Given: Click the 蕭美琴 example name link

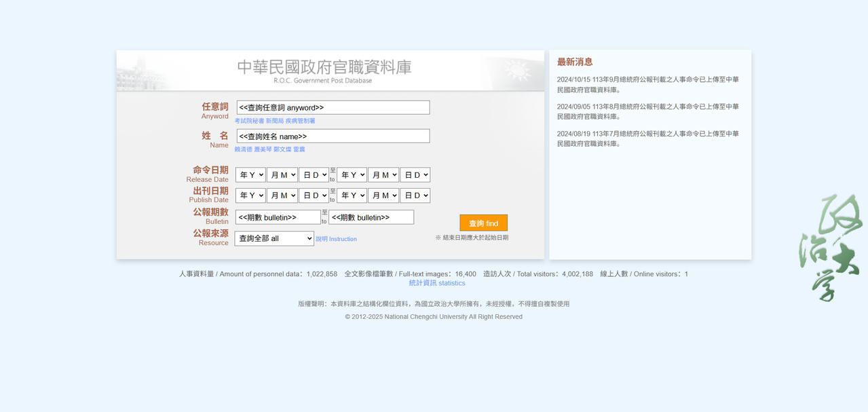Looking at the screenshot, I should (263, 149).
